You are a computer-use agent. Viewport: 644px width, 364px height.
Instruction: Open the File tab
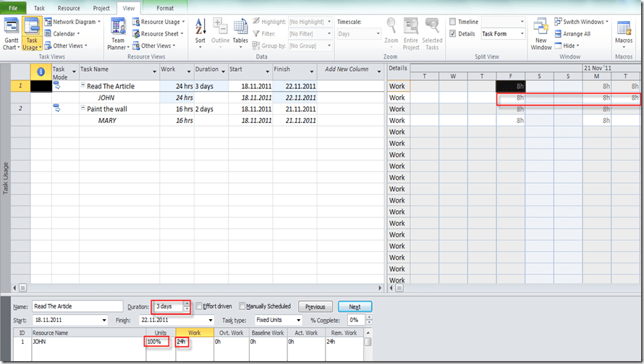pyautogui.click(x=13, y=8)
